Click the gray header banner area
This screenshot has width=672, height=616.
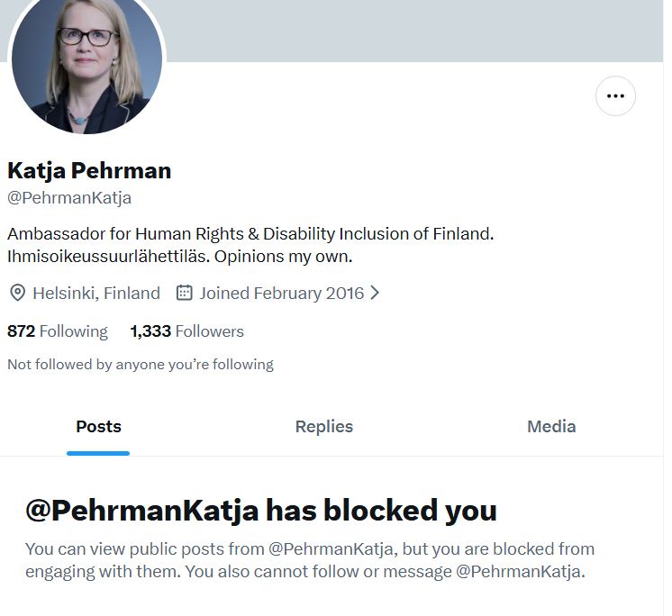click(414, 30)
